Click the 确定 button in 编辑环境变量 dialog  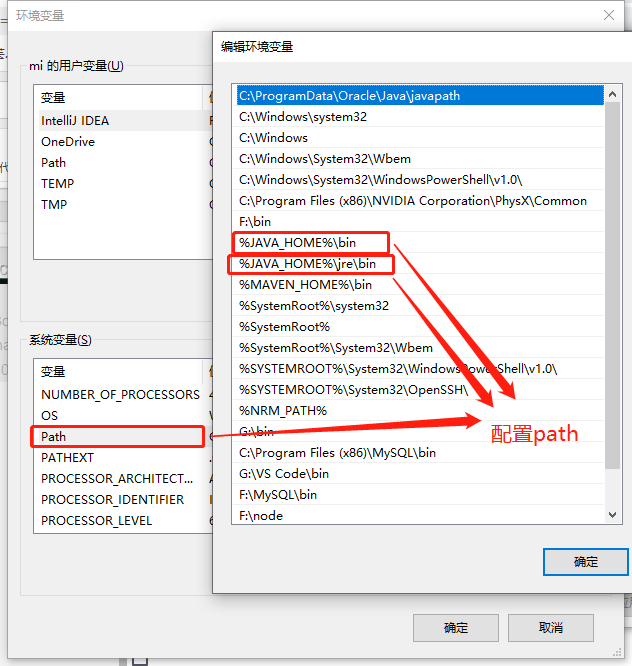coord(586,562)
